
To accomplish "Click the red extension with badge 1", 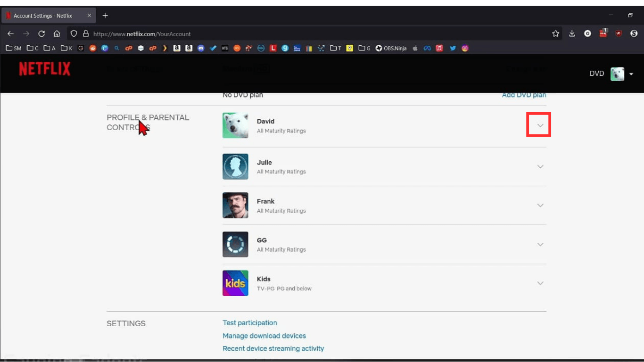I will tap(603, 33).
